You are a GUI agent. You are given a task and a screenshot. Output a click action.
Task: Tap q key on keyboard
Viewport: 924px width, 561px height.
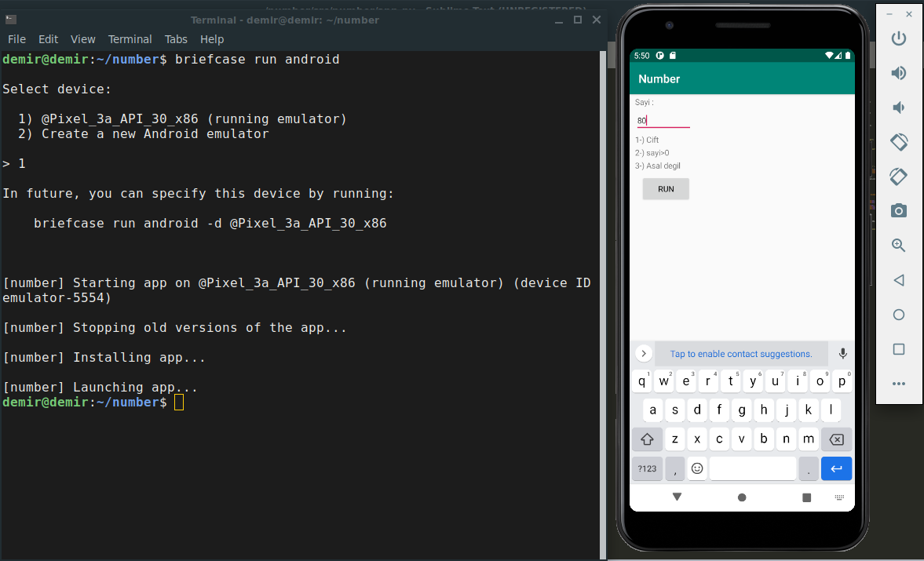coord(641,381)
